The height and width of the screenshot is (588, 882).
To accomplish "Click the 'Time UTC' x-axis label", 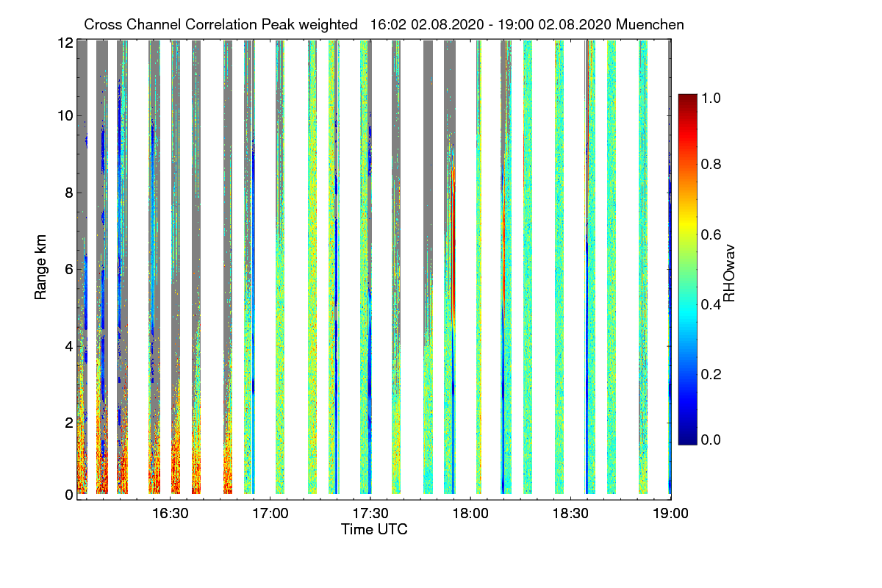I will [373, 529].
